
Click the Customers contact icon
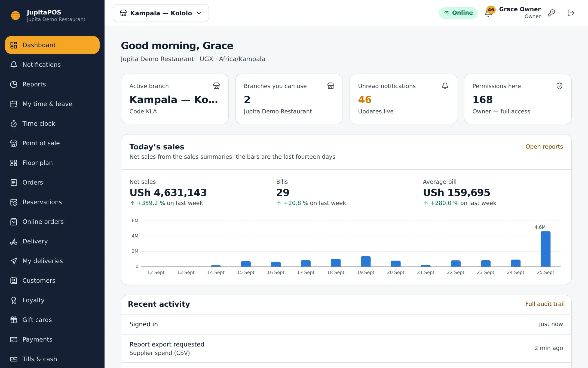[x=14, y=280]
